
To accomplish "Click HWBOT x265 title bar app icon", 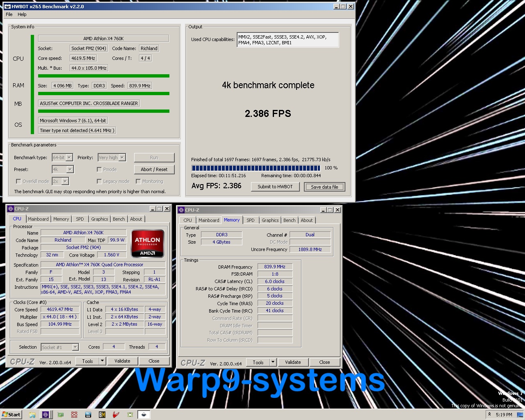I will [x=8, y=7].
